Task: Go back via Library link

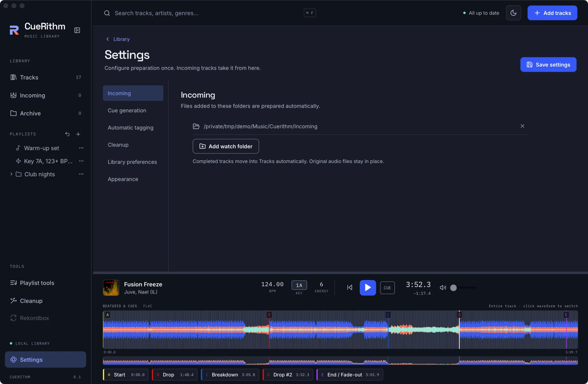Action: [x=118, y=39]
